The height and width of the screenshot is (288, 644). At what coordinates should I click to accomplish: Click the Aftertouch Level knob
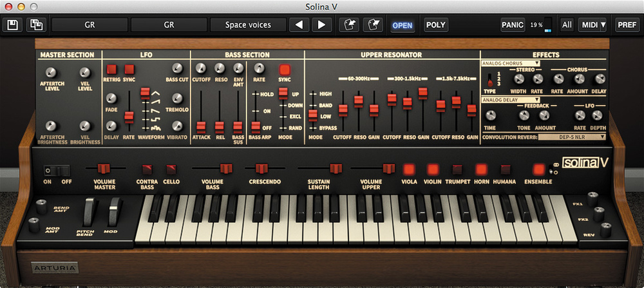click(51, 73)
